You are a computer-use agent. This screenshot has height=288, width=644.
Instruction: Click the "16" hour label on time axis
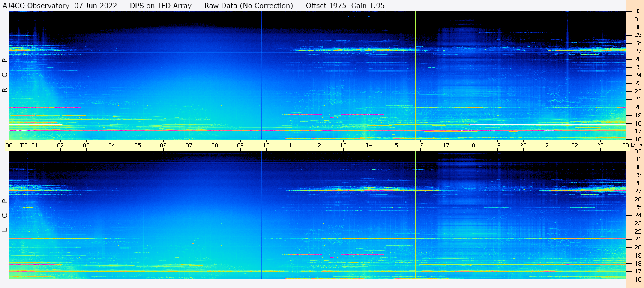(420, 145)
